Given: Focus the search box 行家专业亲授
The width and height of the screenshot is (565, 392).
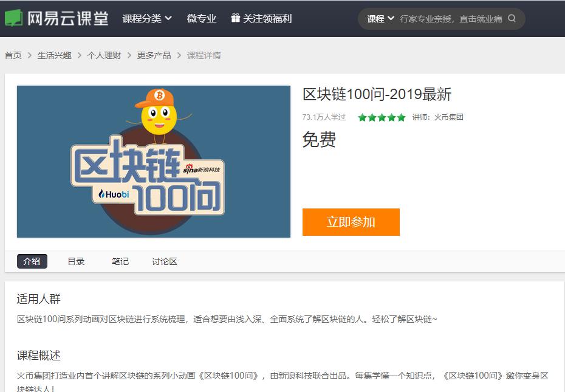Looking at the screenshot, I should pyautogui.click(x=451, y=19).
